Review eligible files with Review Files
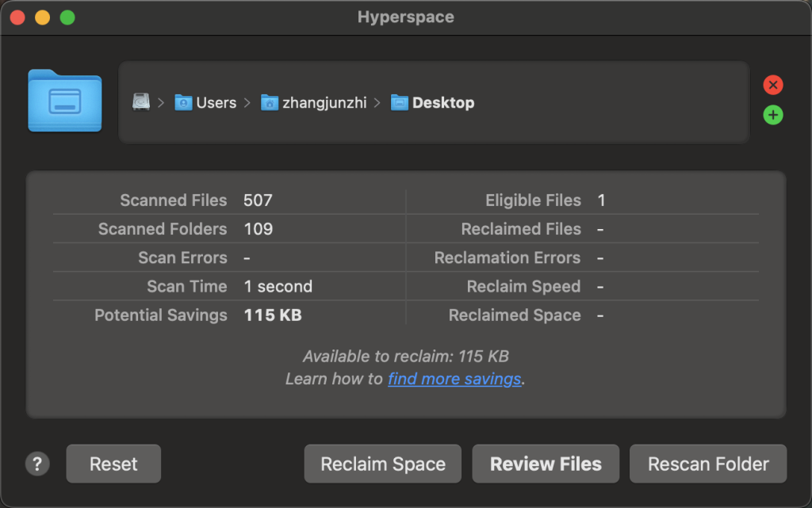 pos(546,464)
